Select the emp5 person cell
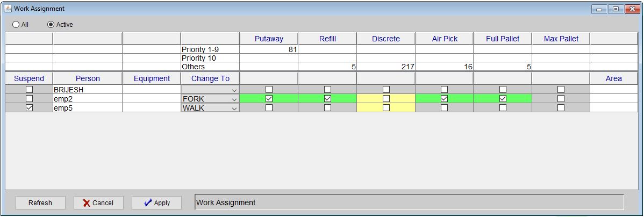Image resolution: width=644 pixels, height=217 pixels. click(x=88, y=108)
